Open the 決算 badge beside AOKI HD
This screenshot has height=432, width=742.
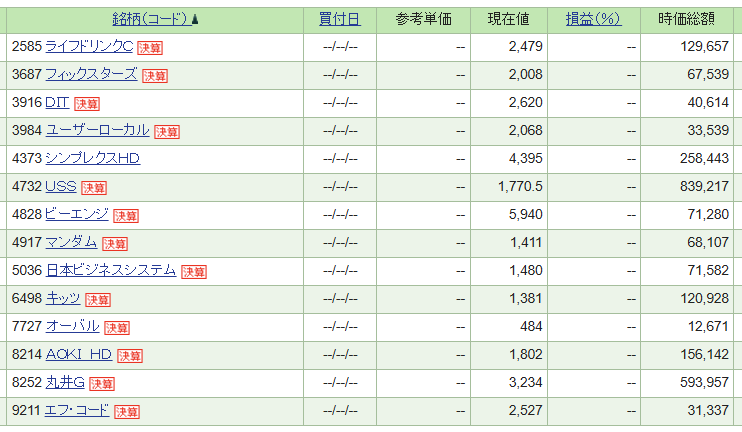(130, 356)
